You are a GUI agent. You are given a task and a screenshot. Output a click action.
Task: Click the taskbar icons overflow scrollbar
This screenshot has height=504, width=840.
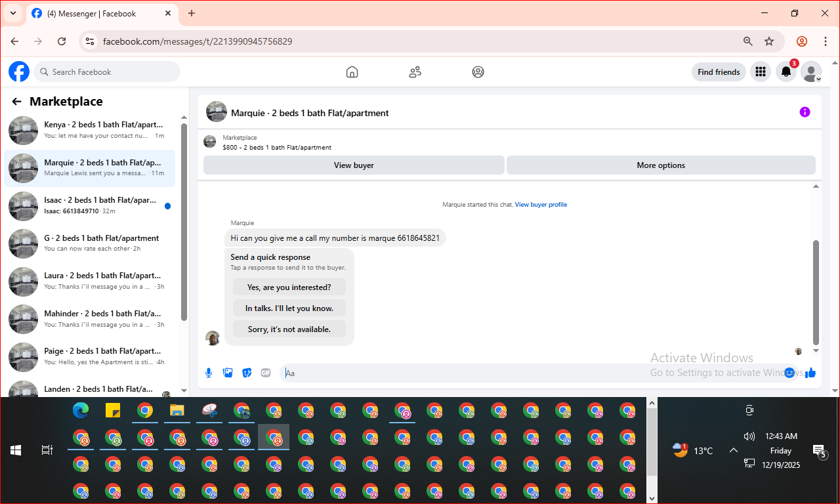[652, 442]
